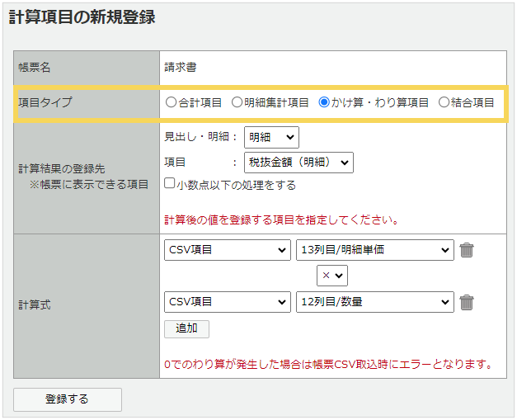Viewport: 517px width, 420px height.
Task: Click the 登録する button
Action: (x=68, y=399)
